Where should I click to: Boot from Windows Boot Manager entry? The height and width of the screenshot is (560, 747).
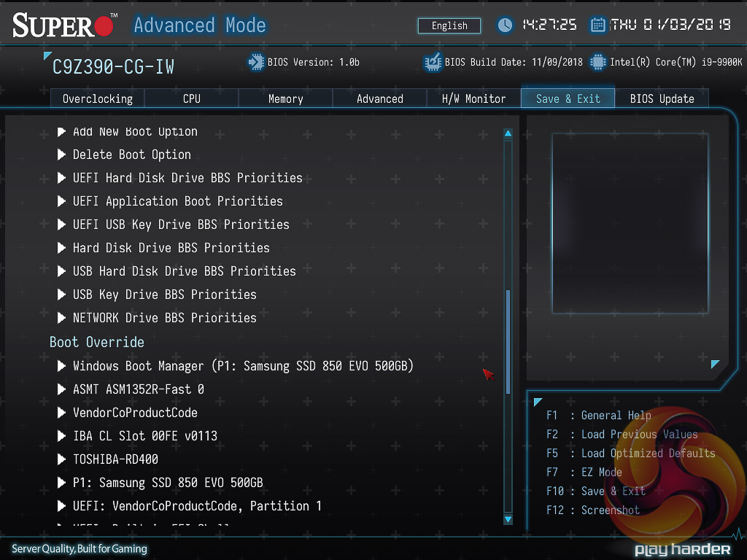coord(243,366)
